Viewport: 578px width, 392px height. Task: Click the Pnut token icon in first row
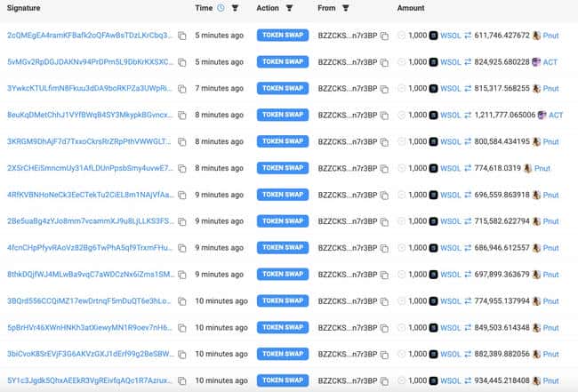point(537,36)
